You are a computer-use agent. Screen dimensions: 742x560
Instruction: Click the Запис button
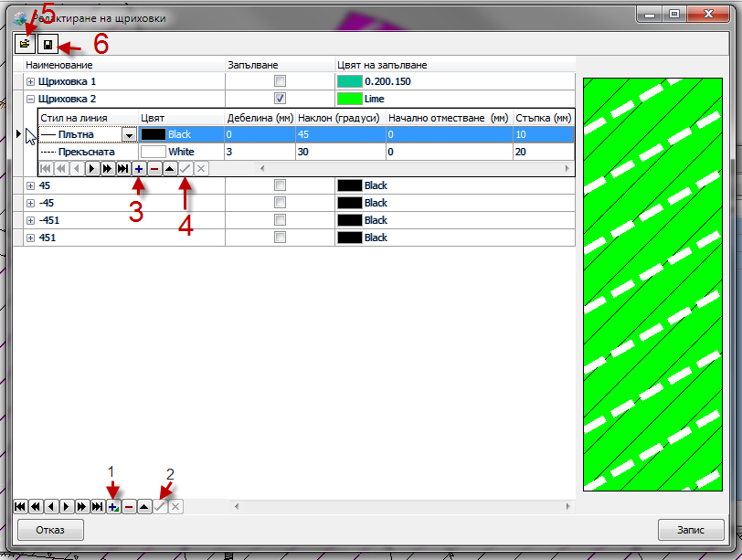click(691, 530)
